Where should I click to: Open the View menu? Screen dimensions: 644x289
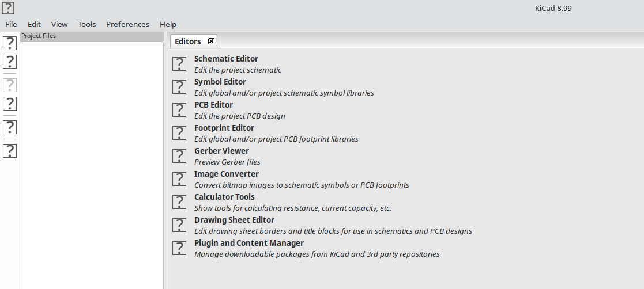click(x=59, y=24)
